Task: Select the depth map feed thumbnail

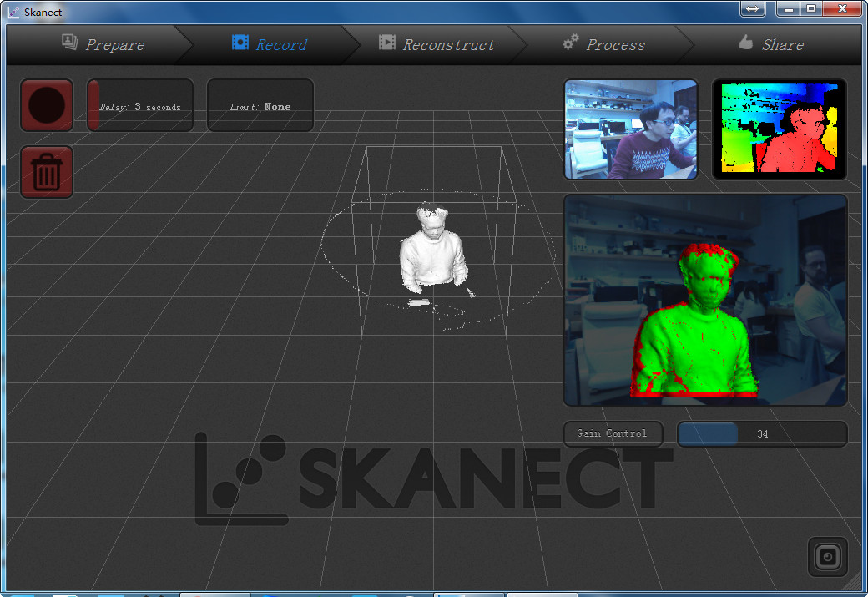Action: click(x=780, y=129)
